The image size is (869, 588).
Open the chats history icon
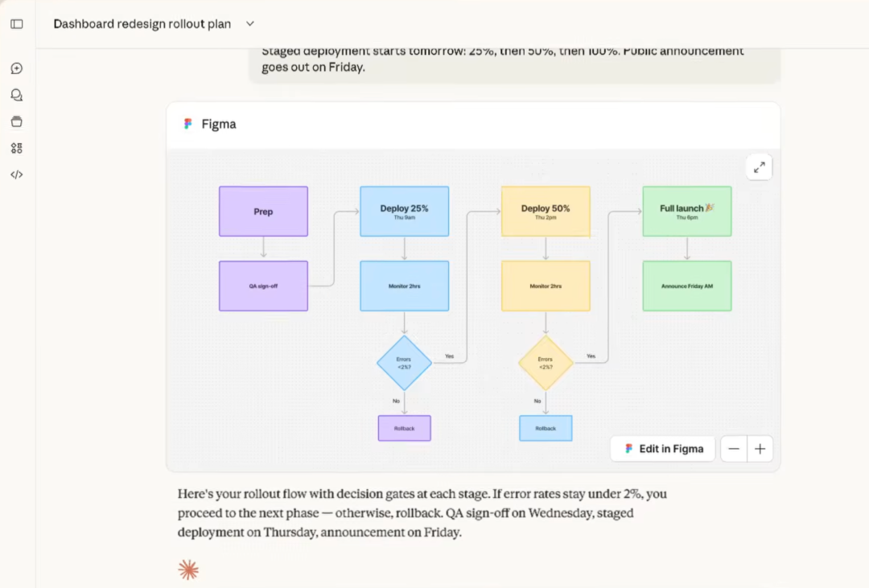pyautogui.click(x=16, y=95)
